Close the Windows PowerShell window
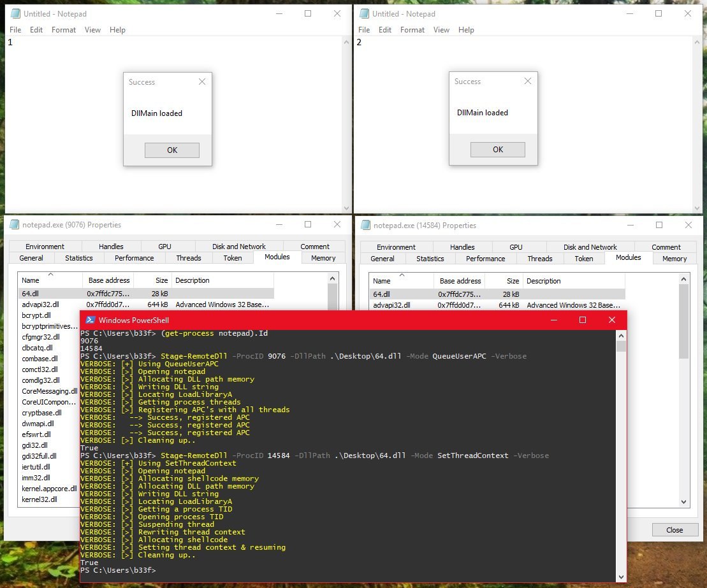Image resolution: width=707 pixels, height=588 pixels. click(612, 320)
